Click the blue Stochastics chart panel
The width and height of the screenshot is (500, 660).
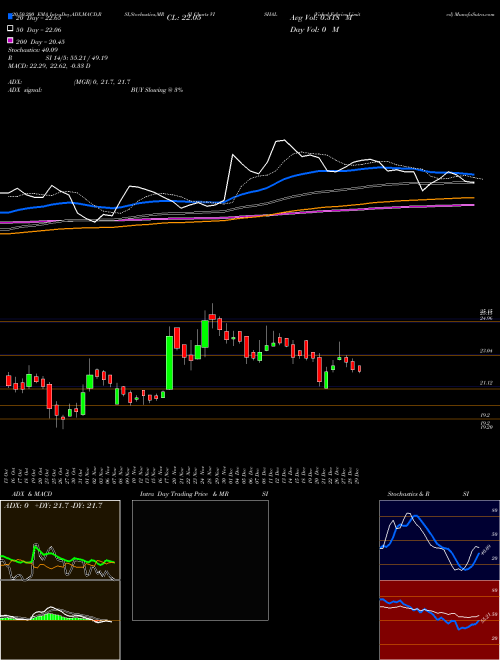pos(439,540)
